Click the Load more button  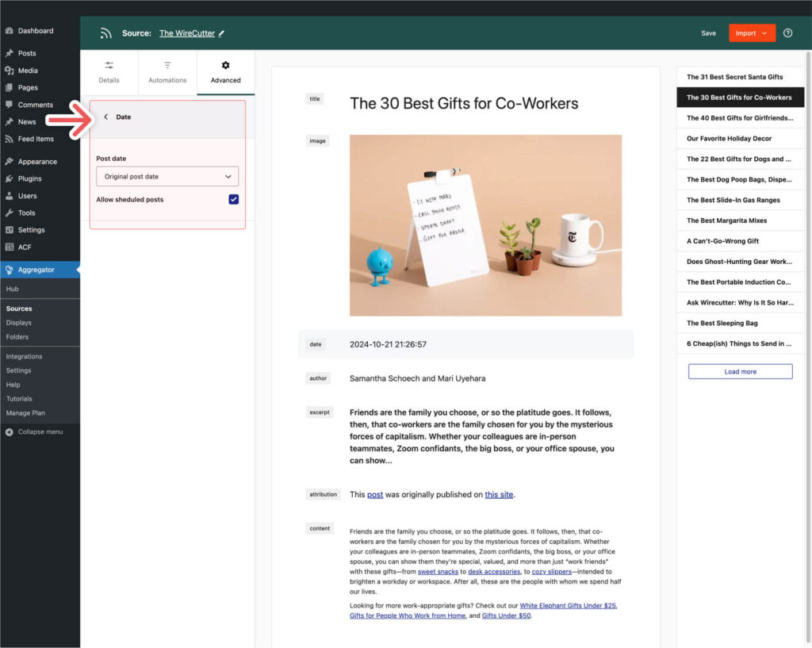(740, 371)
